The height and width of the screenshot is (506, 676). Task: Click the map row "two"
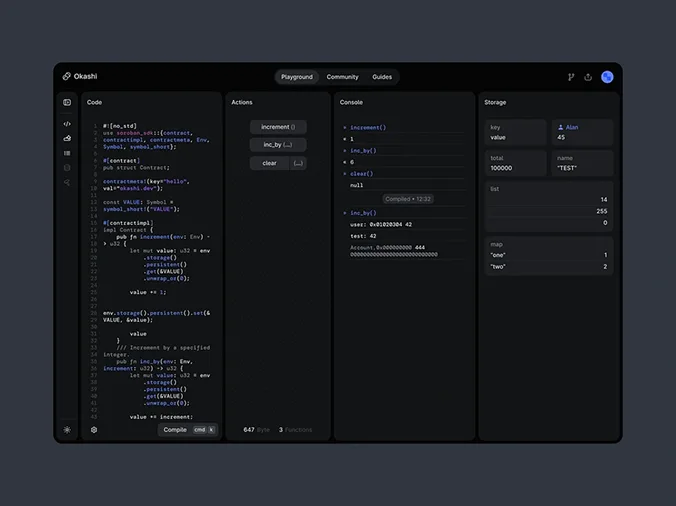(x=548, y=266)
